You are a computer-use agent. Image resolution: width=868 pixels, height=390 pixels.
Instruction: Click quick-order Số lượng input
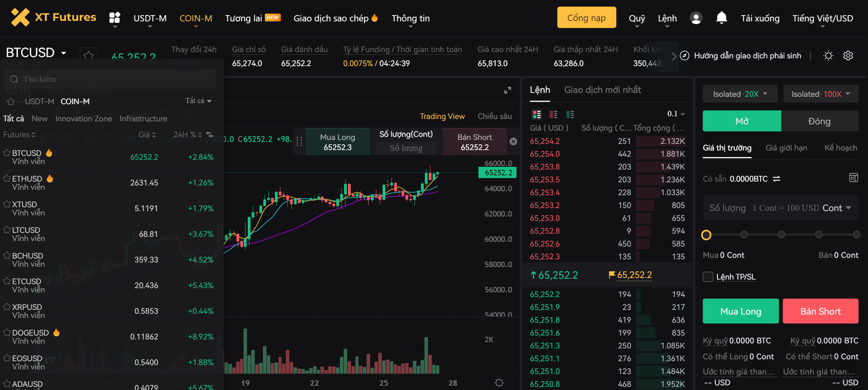406,148
